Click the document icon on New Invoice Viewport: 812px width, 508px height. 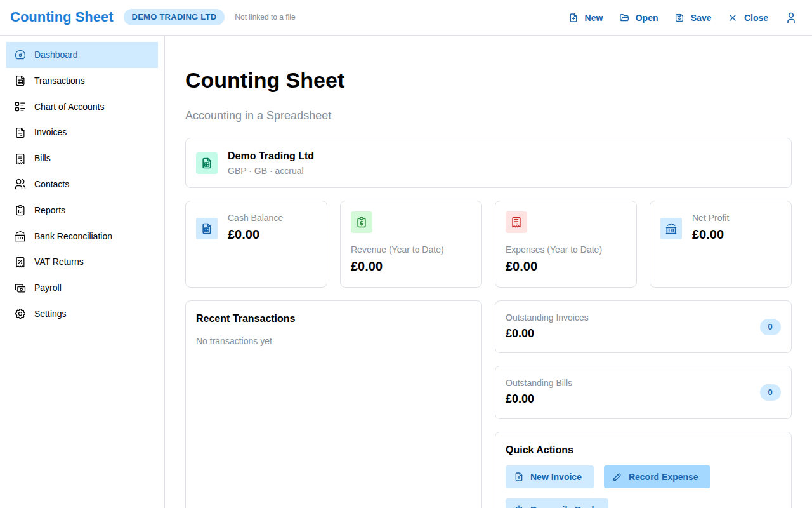[519, 477]
